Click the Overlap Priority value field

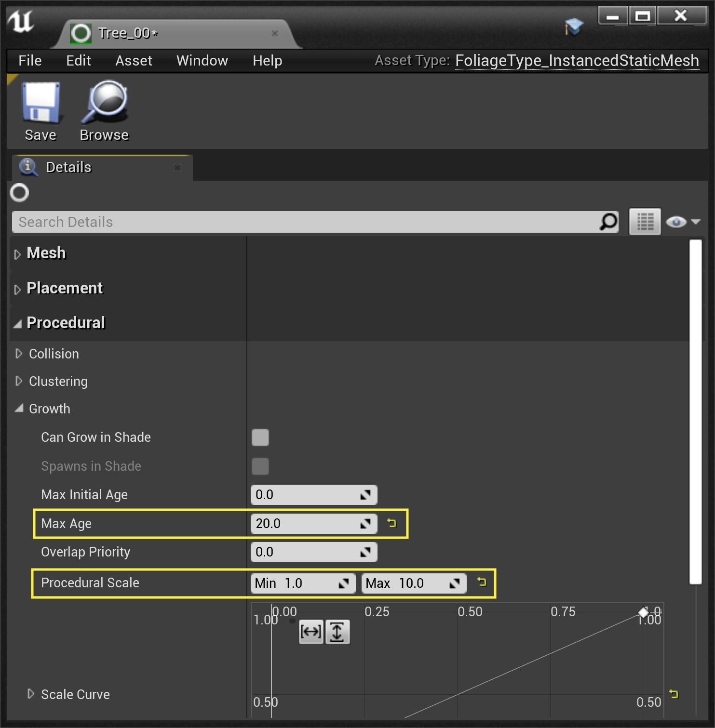[314, 552]
